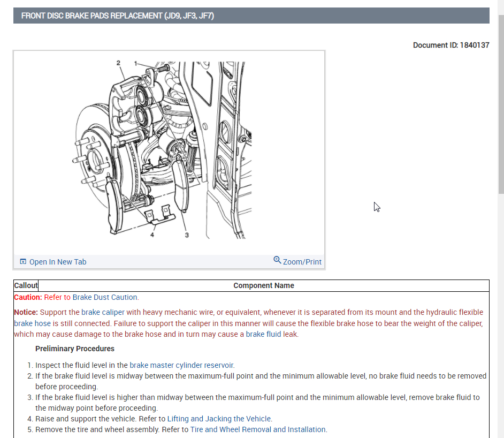504x438 pixels.
Task: Click the Open In New Tab icon
Action: pos(23,262)
